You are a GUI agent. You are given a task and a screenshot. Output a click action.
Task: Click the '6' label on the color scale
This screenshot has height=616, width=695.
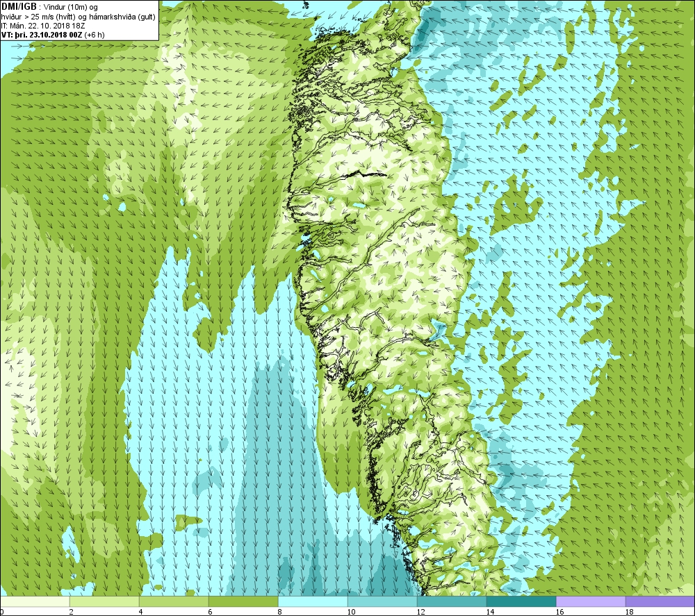click(211, 612)
